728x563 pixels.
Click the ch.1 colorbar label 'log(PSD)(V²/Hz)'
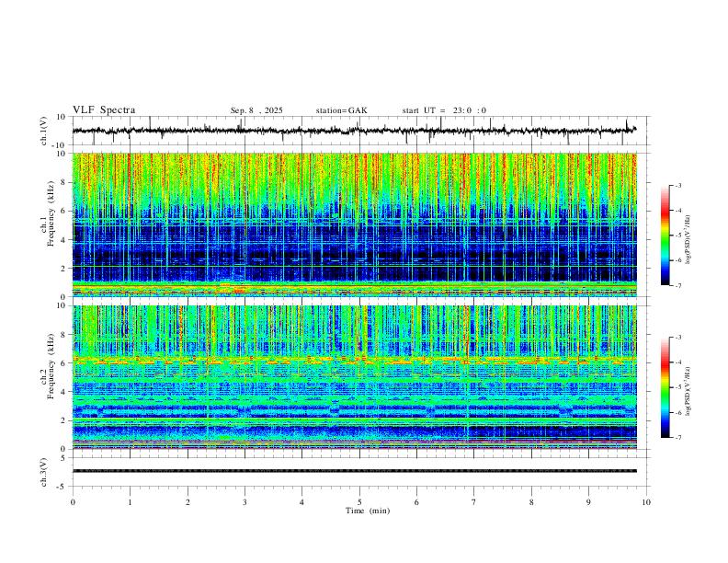(x=688, y=240)
